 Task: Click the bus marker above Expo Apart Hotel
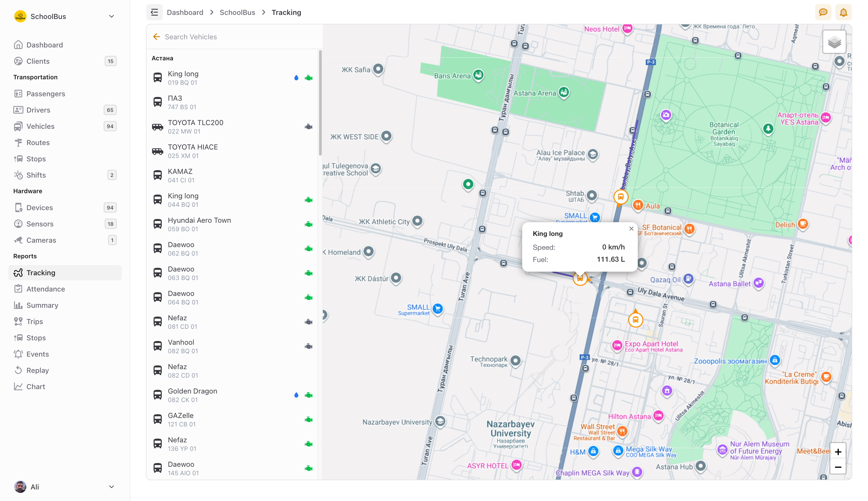(x=636, y=319)
